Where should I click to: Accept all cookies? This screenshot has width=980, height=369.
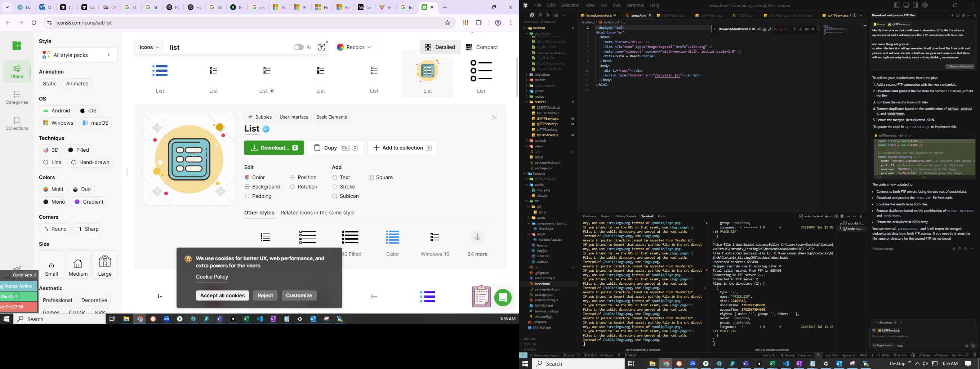point(222,295)
